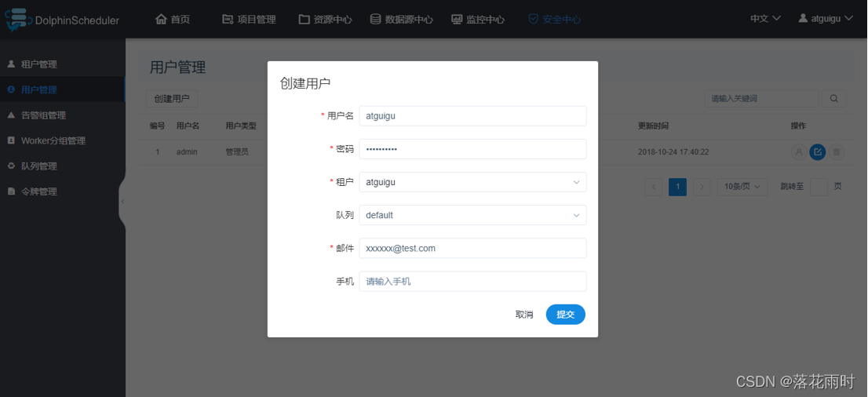Click the search magnifier icon button

(x=834, y=99)
